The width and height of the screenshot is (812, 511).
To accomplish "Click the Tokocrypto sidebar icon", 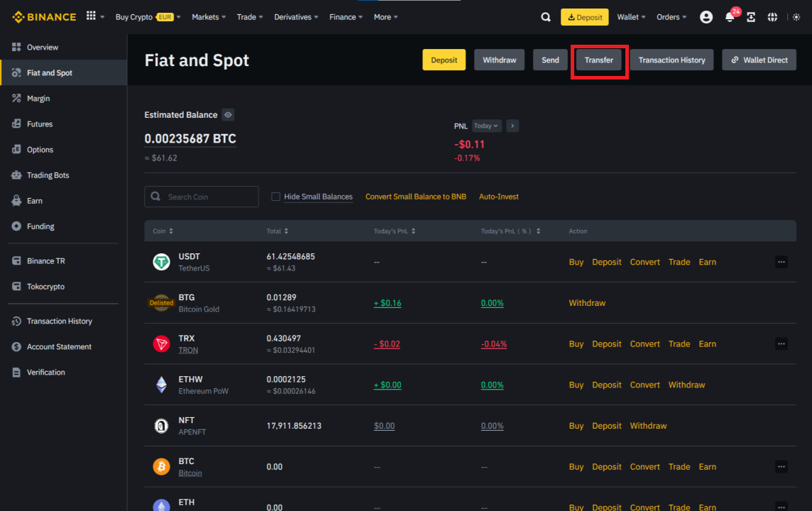I will 16,286.
